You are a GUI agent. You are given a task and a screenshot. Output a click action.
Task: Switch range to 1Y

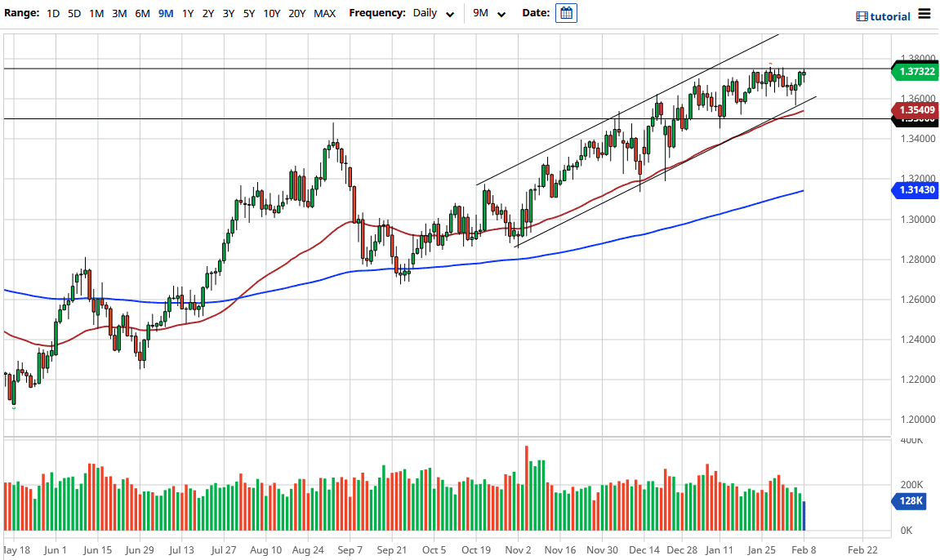point(188,13)
